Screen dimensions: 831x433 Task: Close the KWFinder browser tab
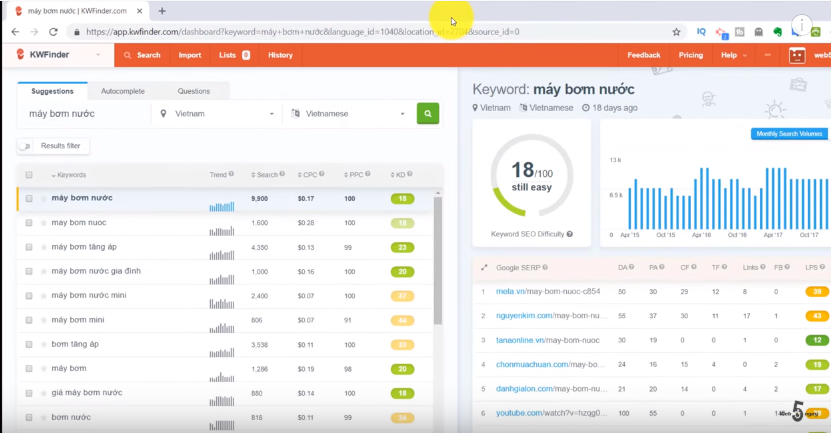click(139, 11)
